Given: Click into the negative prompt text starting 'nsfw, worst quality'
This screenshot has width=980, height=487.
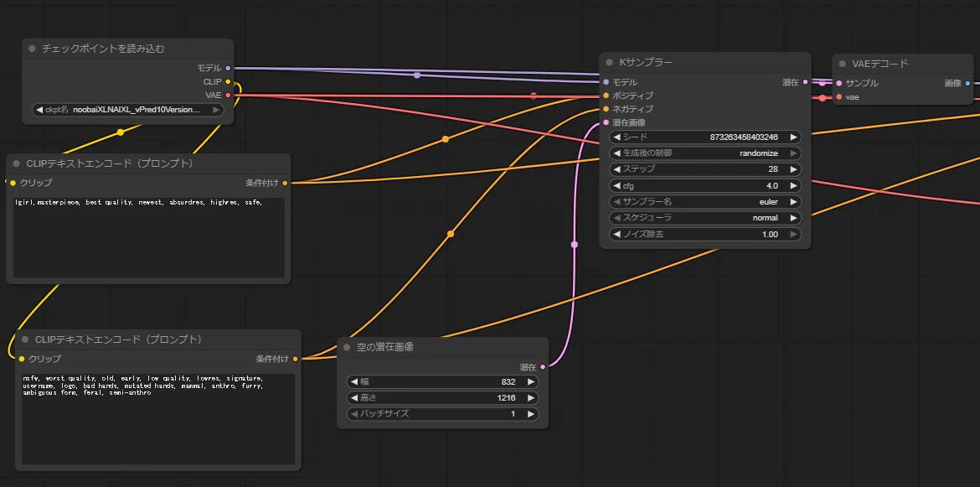Looking at the screenshot, I should point(158,419).
